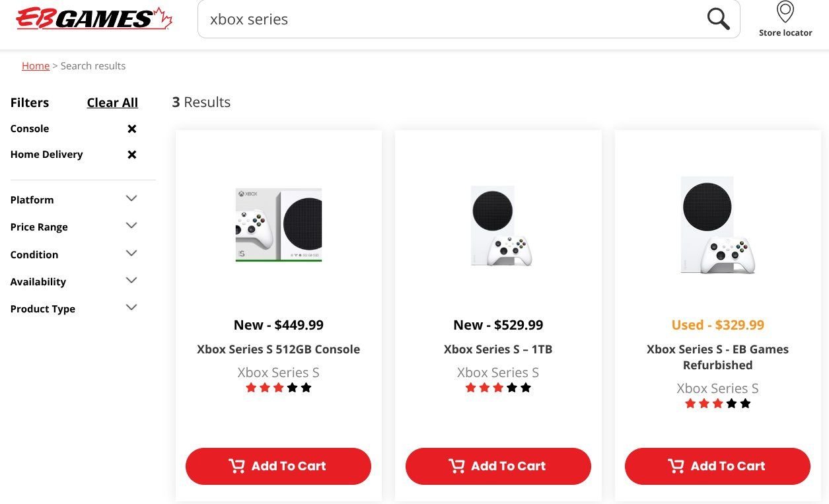Viewport: 829px width, 504px height.
Task: Expand the Product Type filter
Action: tap(131, 308)
